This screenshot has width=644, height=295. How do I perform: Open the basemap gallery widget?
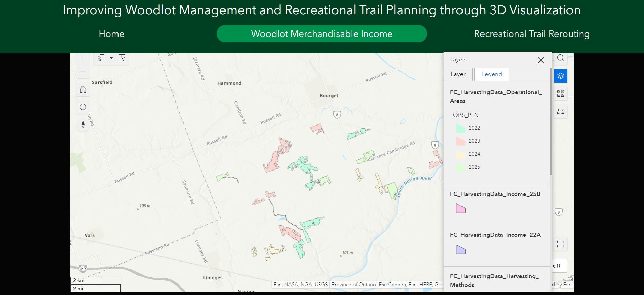point(561,93)
